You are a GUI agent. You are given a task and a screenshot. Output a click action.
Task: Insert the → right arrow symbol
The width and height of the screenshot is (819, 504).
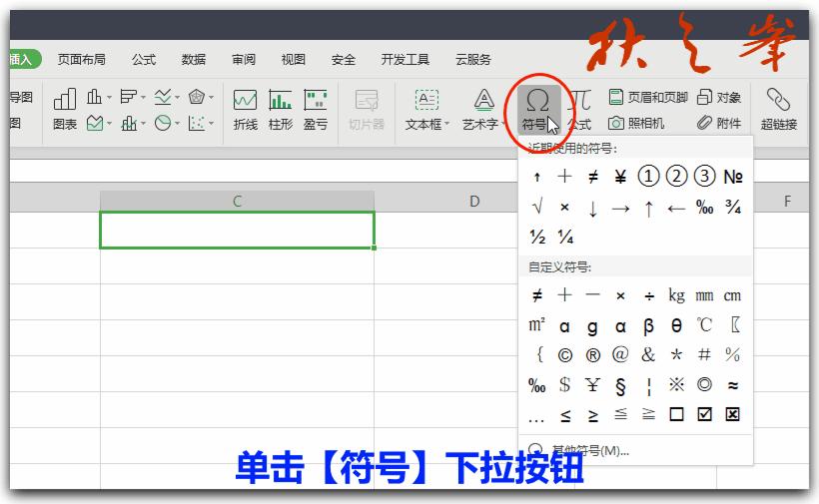620,210
